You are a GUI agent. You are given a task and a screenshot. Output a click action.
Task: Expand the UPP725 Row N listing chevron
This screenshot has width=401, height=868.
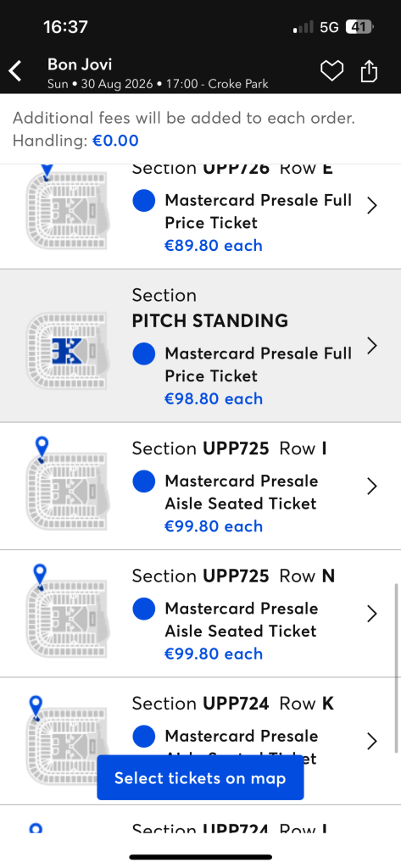click(372, 614)
